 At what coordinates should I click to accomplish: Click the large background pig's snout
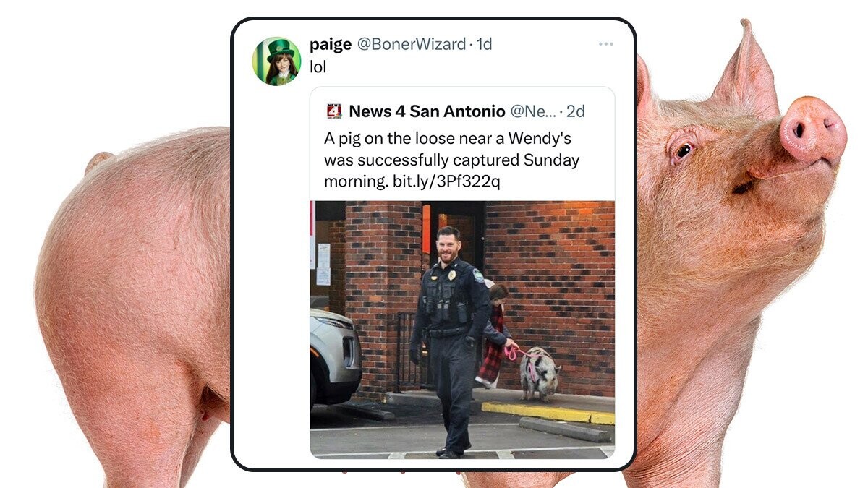pos(812,129)
